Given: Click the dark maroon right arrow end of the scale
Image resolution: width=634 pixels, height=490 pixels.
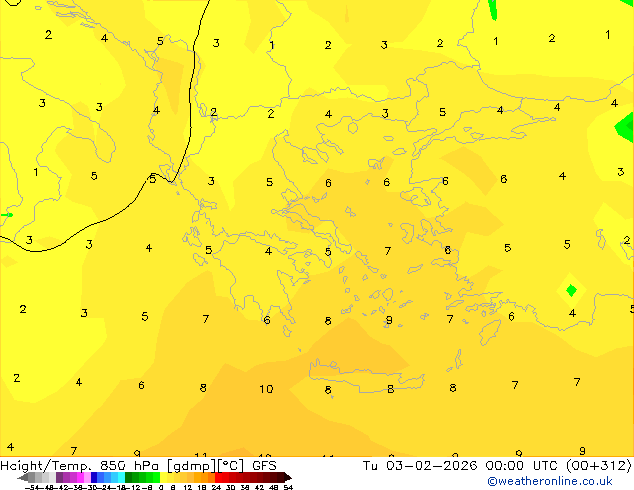Looking at the screenshot, I should pos(288,477).
